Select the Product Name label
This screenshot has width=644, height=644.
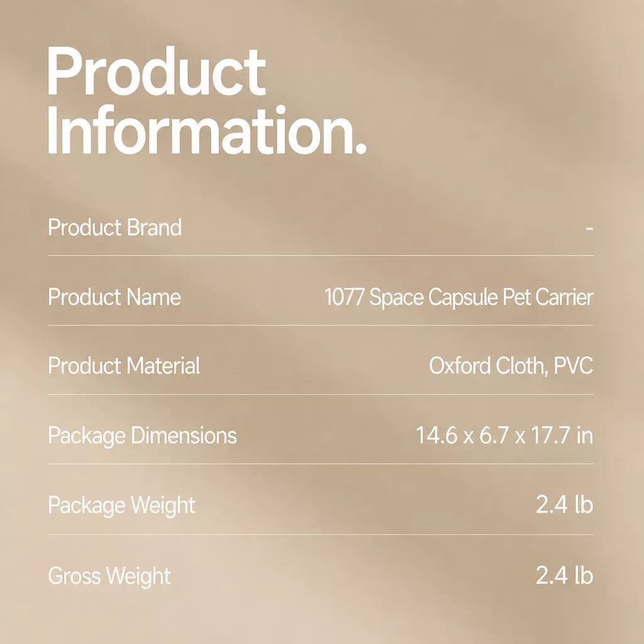tap(114, 297)
